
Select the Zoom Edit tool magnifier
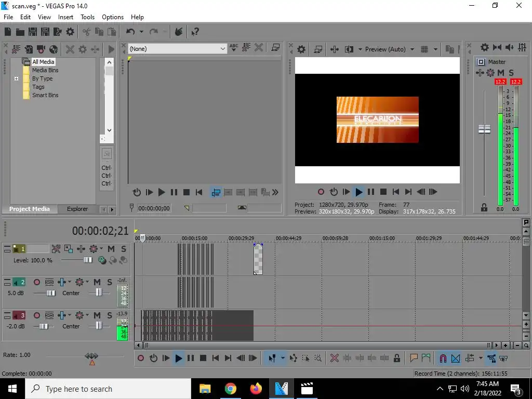(318, 358)
